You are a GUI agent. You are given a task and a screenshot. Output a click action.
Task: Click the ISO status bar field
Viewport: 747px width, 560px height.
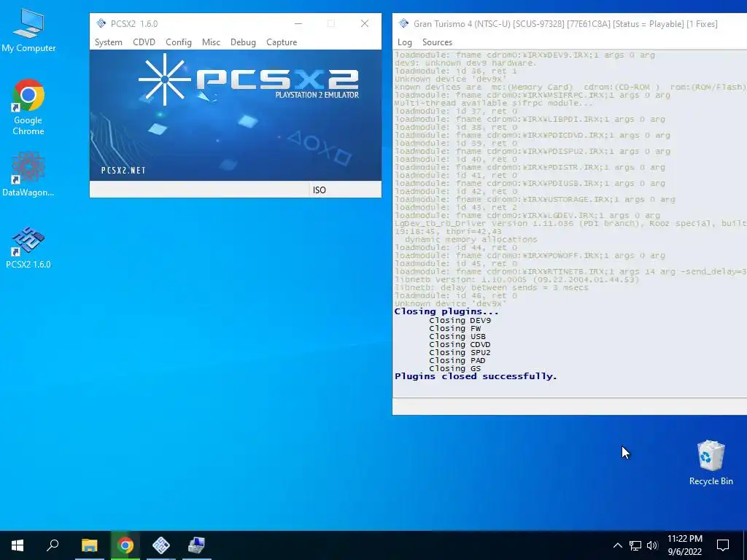[x=345, y=190]
